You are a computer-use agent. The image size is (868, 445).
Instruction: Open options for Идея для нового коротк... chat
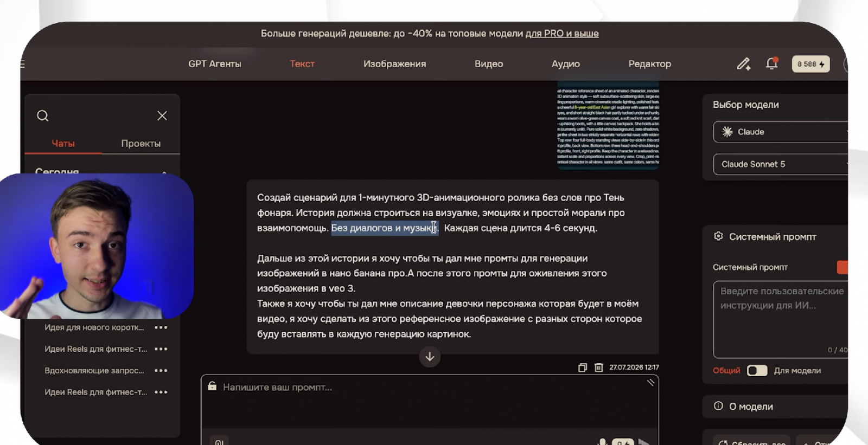tap(161, 327)
